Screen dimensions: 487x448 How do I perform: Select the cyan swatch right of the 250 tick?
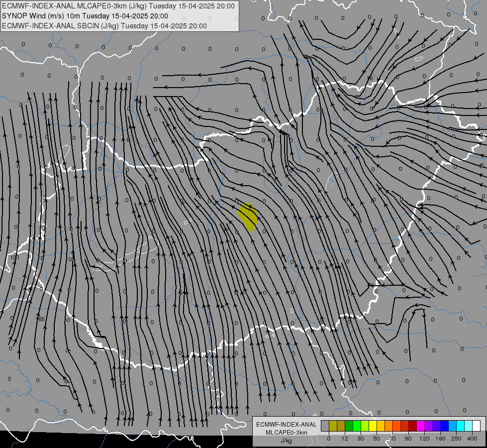coord(461,426)
